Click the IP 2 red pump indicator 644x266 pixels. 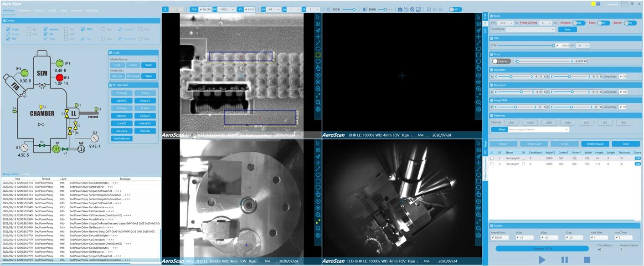59,78
